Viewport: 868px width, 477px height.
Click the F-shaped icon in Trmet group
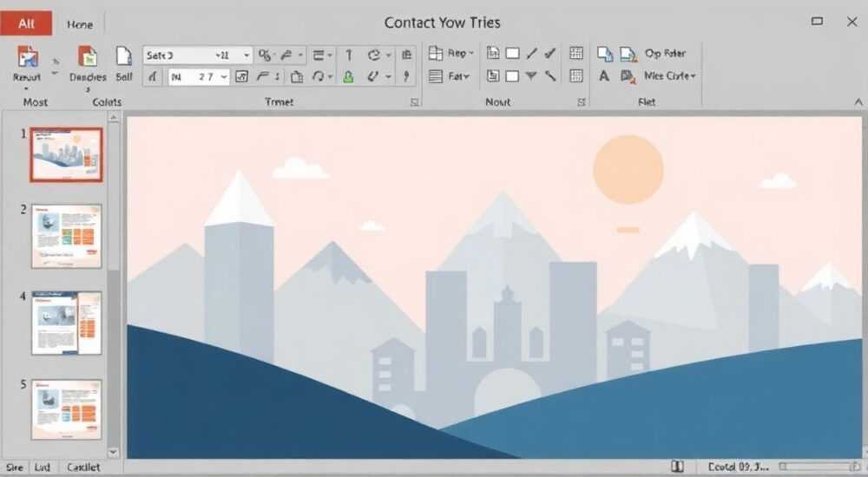pyautogui.click(x=263, y=76)
